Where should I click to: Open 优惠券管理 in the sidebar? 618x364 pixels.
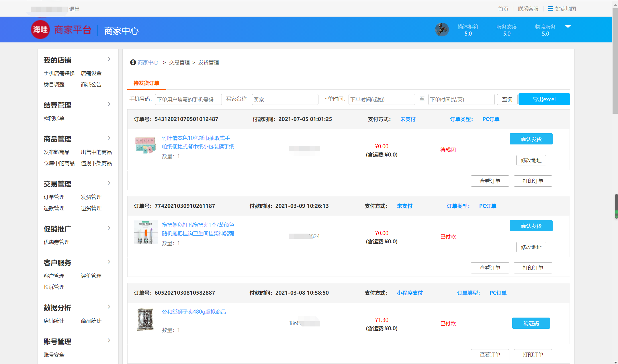tap(56, 242)
